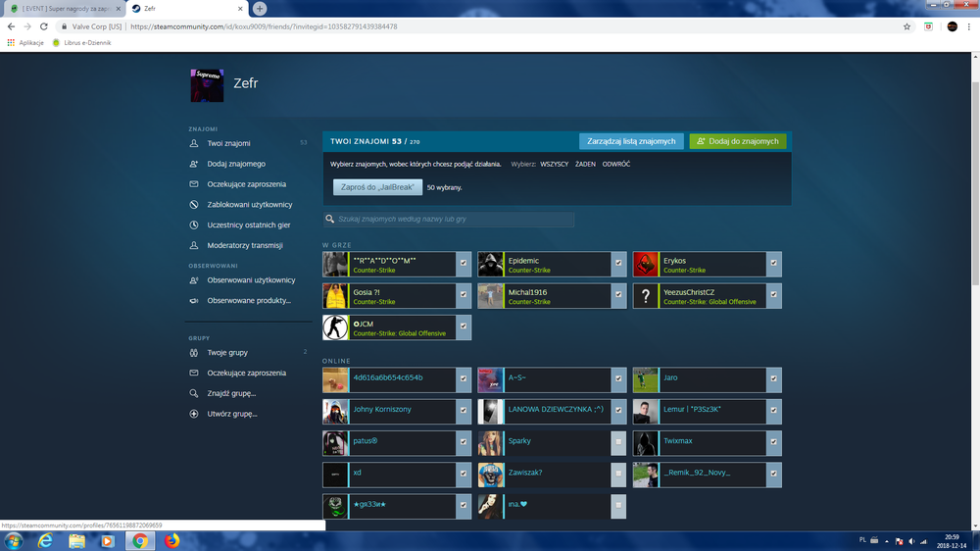
Task: Switch to the EVENT Super nagrody tab
Action: pyautogui.click(x=65, y=9)
